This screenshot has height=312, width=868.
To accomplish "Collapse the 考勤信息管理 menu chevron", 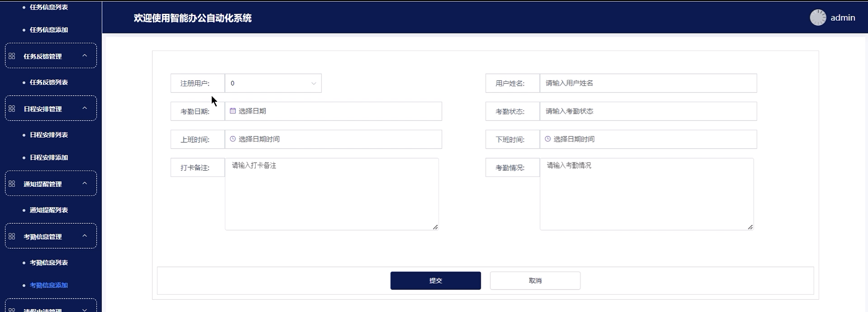I will pyautogui.click(x=85, y=236).
